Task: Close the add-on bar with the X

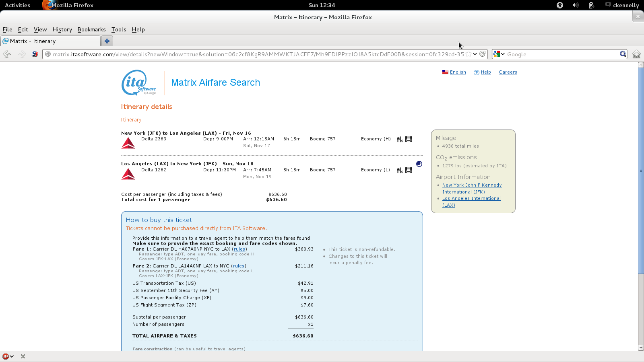Action: tap(23, 356)
